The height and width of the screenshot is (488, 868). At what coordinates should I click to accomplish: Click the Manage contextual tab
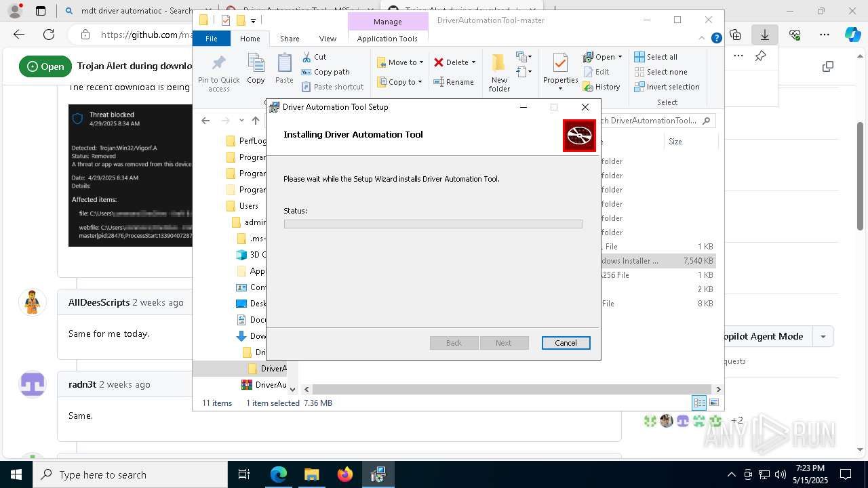[388, 22]
